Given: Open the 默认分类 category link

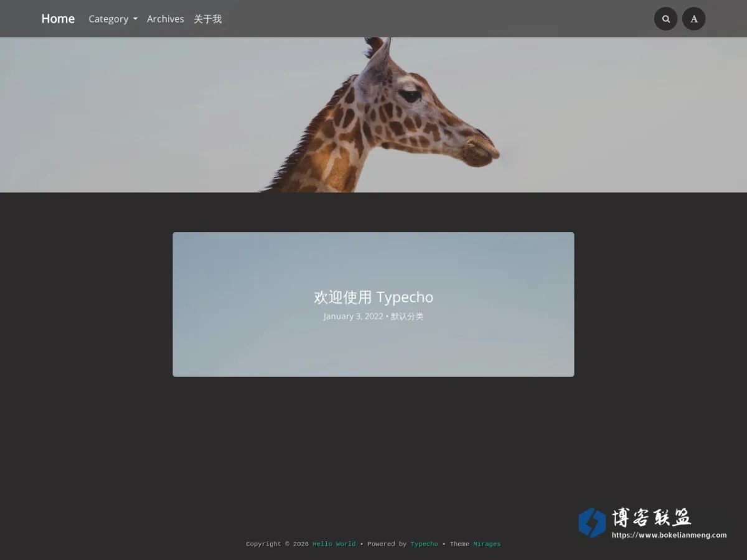Looking at the screenshot, I should [x=407, y=316].
